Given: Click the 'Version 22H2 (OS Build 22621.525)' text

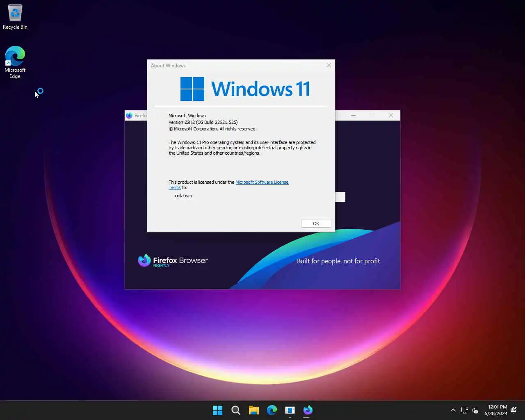Looking at the screenshot, I should 203,122.
